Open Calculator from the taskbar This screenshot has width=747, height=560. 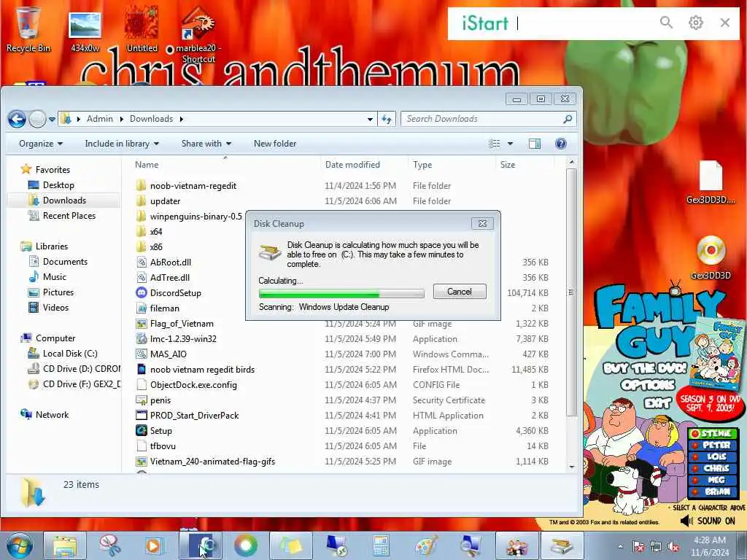click(380, 545)
